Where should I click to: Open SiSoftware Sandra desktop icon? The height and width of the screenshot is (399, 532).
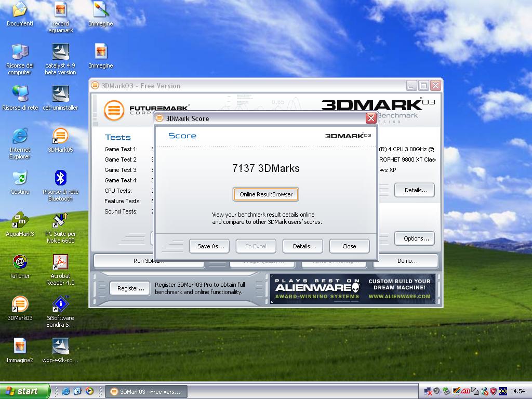[61, 305]
